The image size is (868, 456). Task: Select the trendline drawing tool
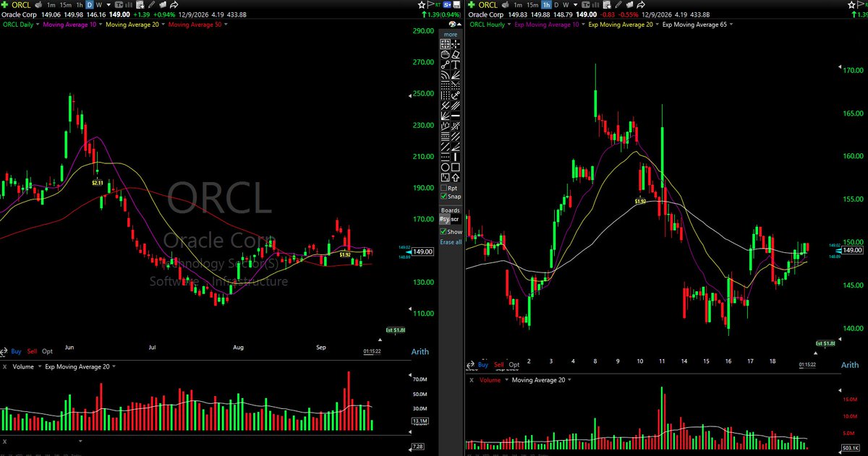tap(445, 64)
